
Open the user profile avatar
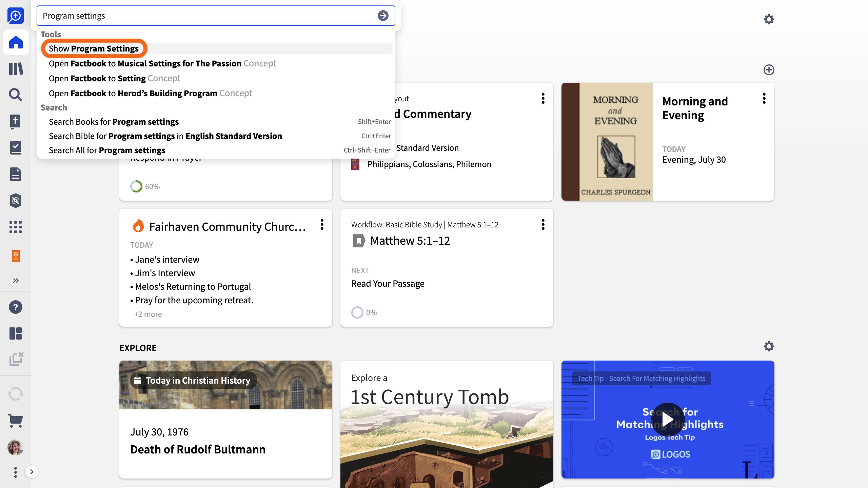click(x=16, y=447)
